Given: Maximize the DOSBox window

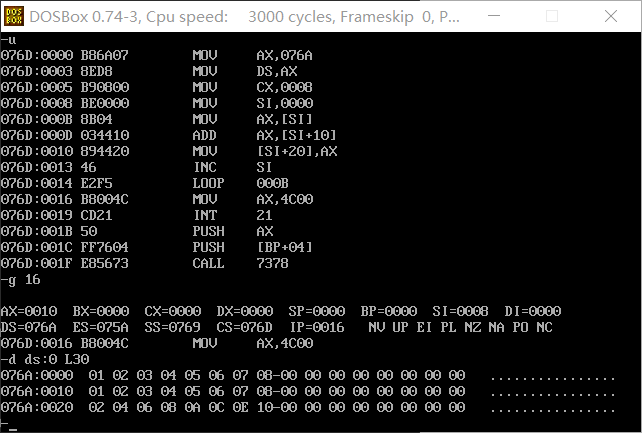Looking at the screenshot, I should (x=552, y=16).
